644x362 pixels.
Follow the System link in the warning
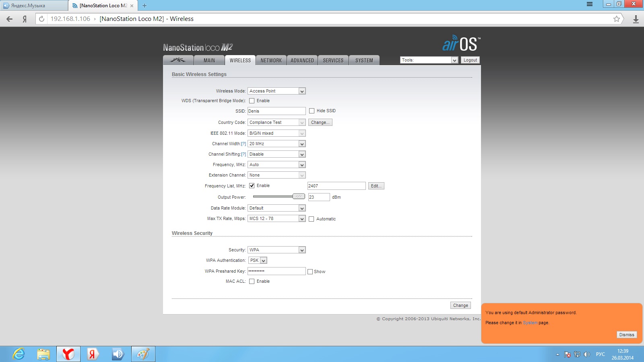click(x=530, y=323)
